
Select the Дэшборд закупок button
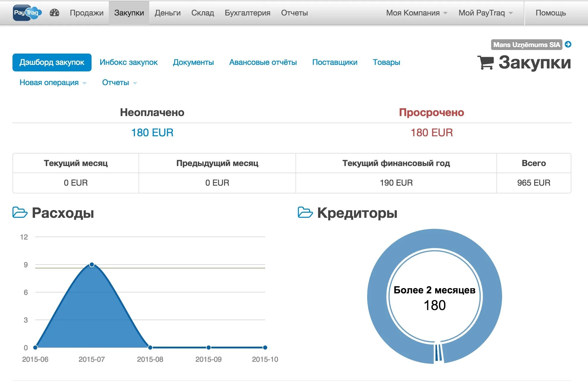52,62
